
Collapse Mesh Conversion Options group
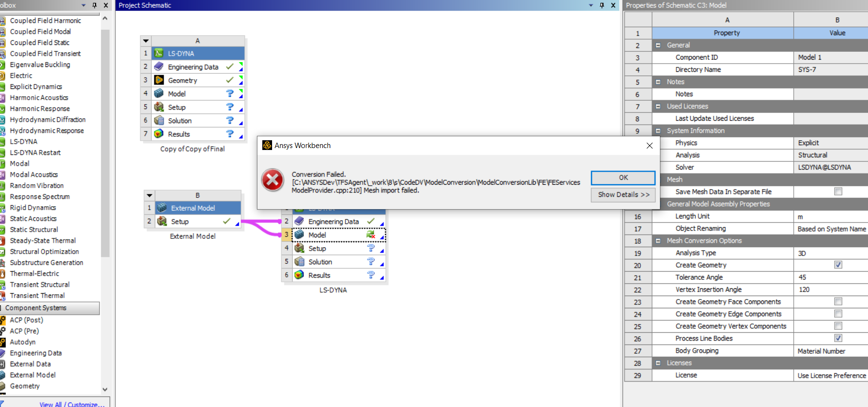pos(658,240)
